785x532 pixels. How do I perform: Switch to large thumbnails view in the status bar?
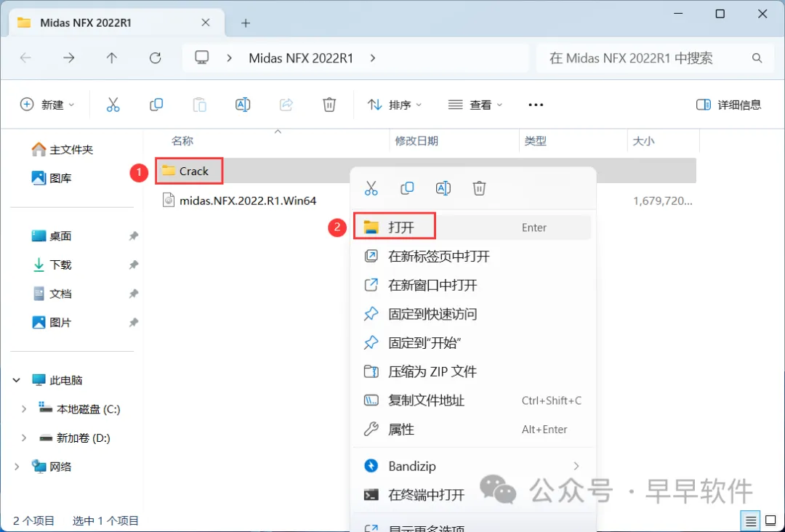click(x=770, y=521)
